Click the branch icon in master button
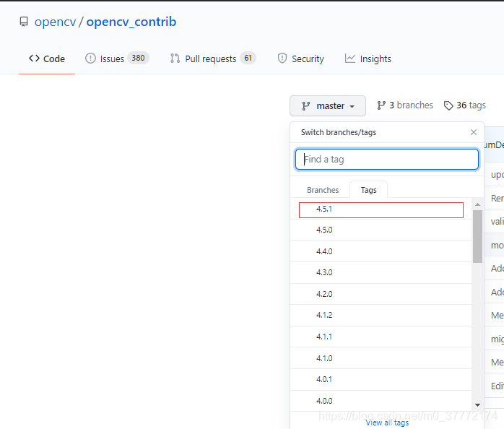This screenshot has width=504, height=429. pyautogui.click(x=305, y=105)
